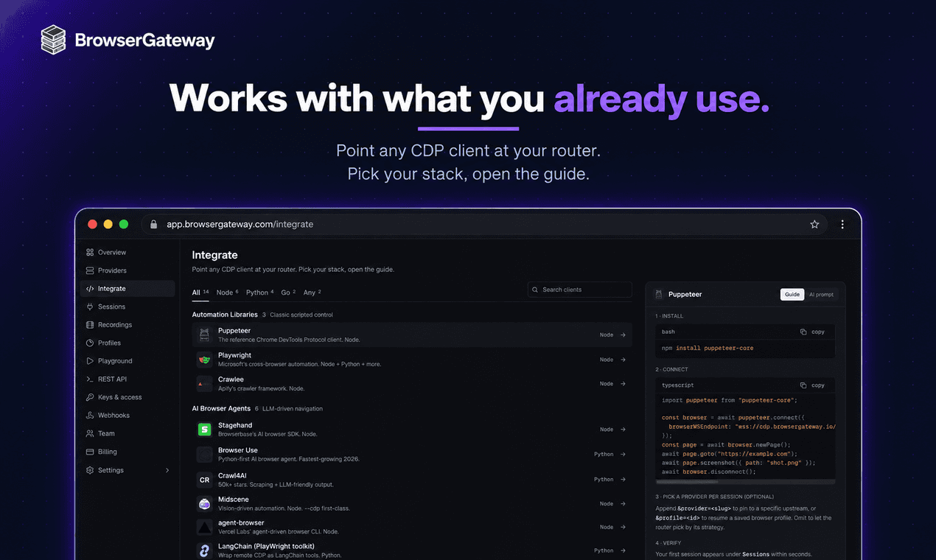Screen dimensions: 936x560
Task: Click the CR logo of Crawl4AI
Action: pyautogui.click(x=204, y=480)
